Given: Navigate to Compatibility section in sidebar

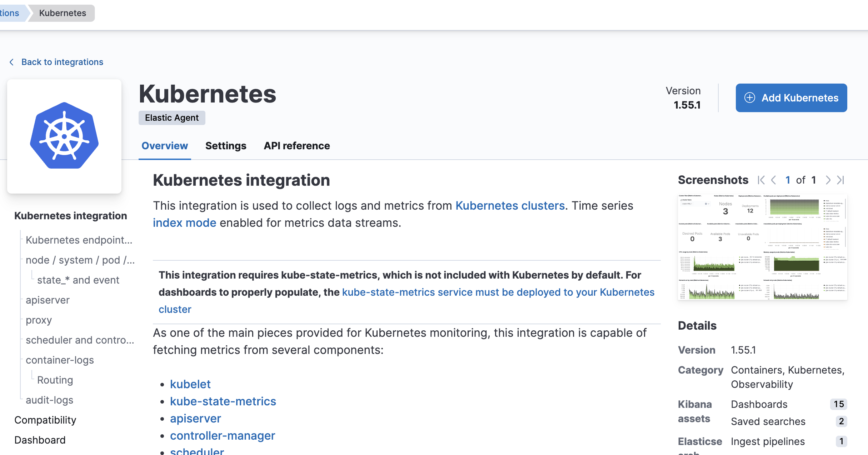Looking at the screenshot, I should pos(45,420).
